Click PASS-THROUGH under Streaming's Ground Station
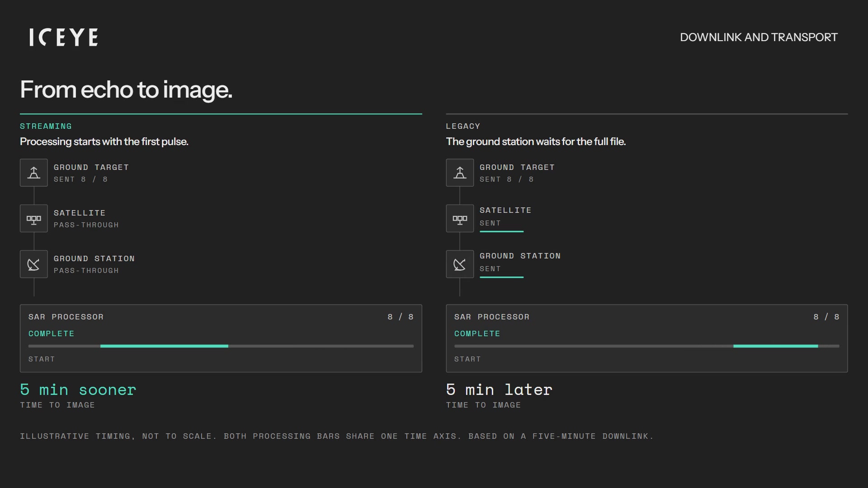868x488 pixels. (x=86, y=271)
